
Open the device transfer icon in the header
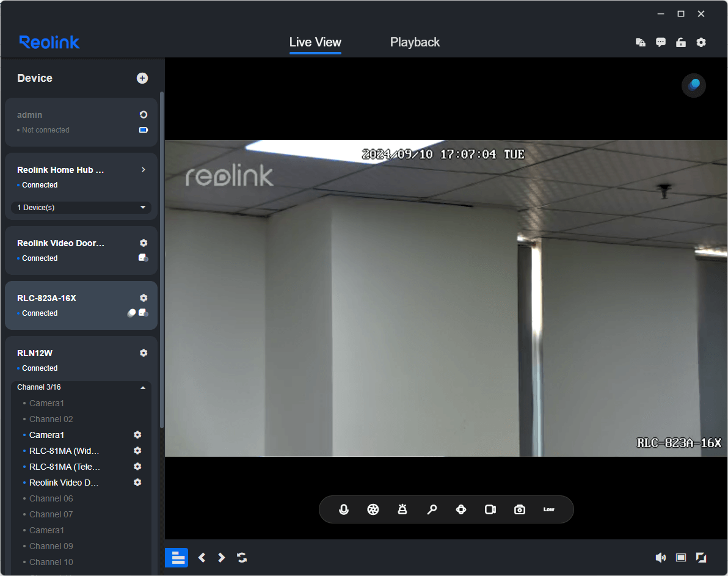click(x=641, y=42)
